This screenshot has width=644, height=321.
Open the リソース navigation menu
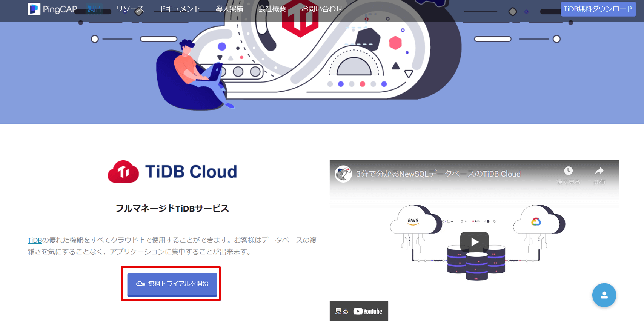tap(130, 9)
